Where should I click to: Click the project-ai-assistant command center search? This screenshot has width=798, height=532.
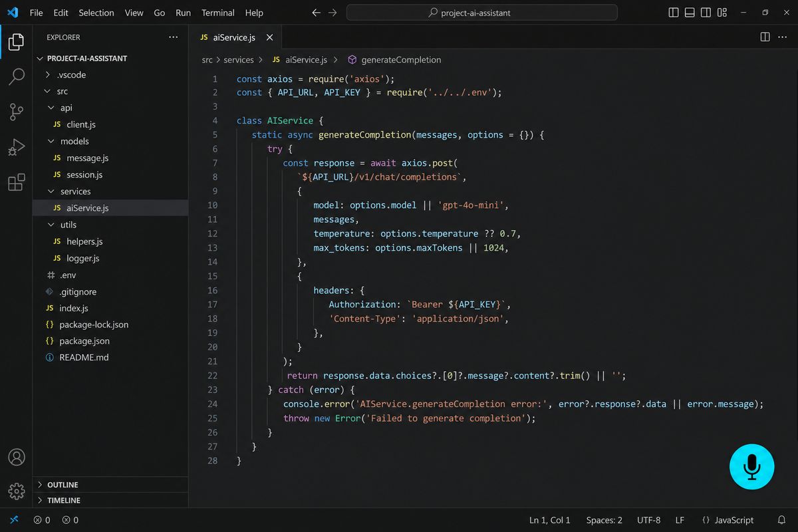[x=482, y=13]
